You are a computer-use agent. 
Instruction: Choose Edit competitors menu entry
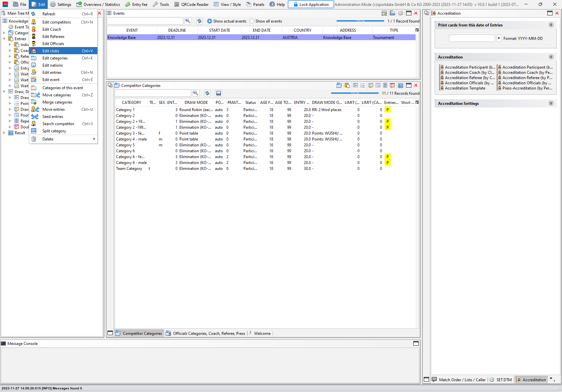pyautogui.click(x=63, y=22)
